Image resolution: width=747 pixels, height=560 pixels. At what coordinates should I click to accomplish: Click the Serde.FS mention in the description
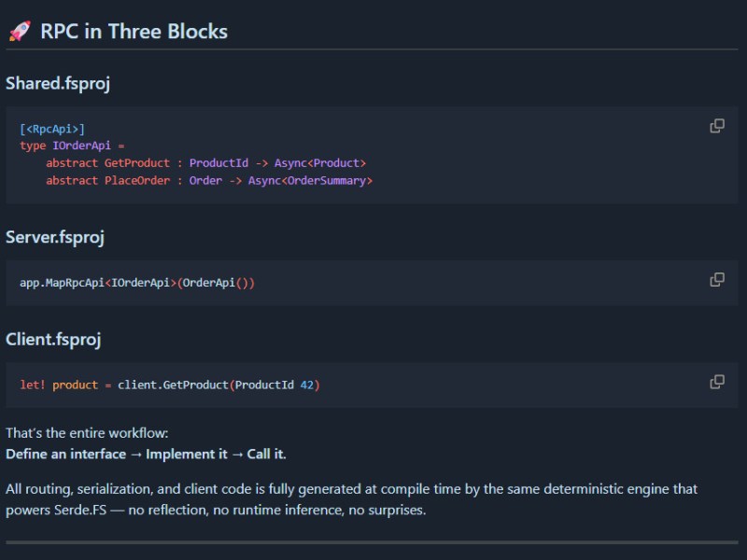click(80, 510)
